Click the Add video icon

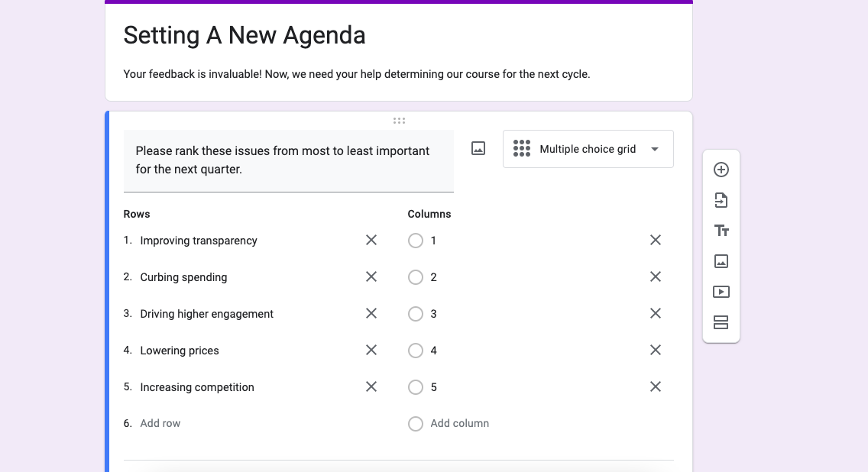point(721,292)
